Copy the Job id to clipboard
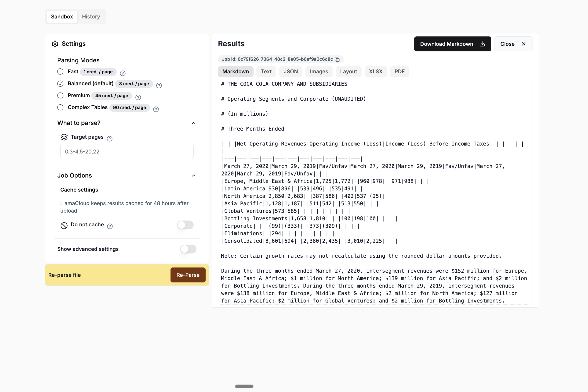 pyautogui.click(x=337, y=59)
